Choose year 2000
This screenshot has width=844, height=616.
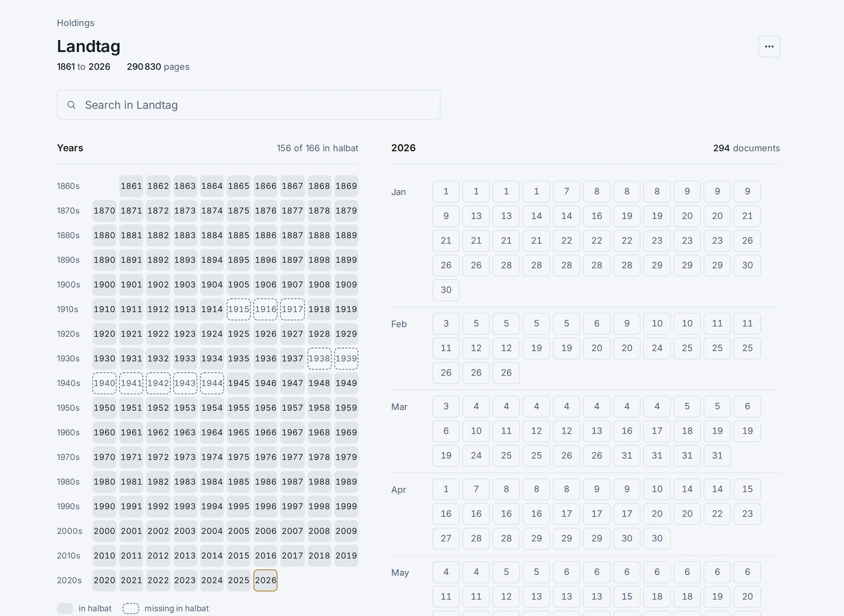[x=104, y=531]
